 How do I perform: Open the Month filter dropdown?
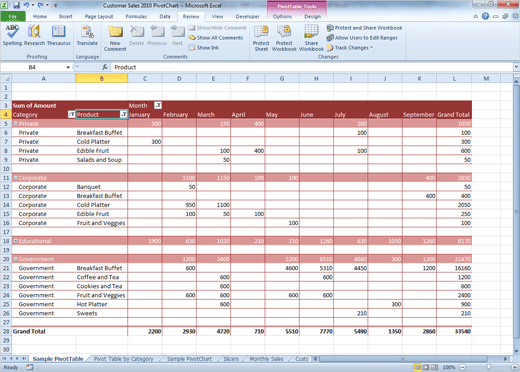(158, 105)
